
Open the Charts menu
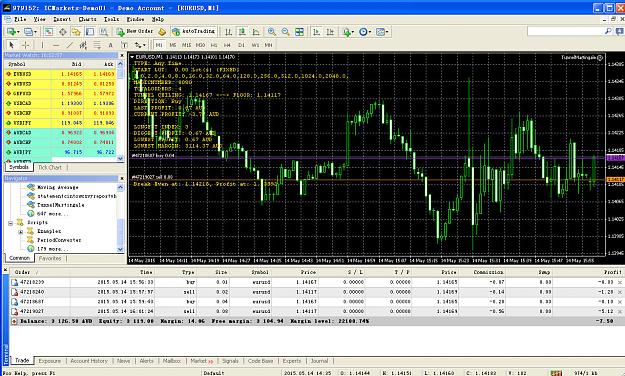click(87, 19)
